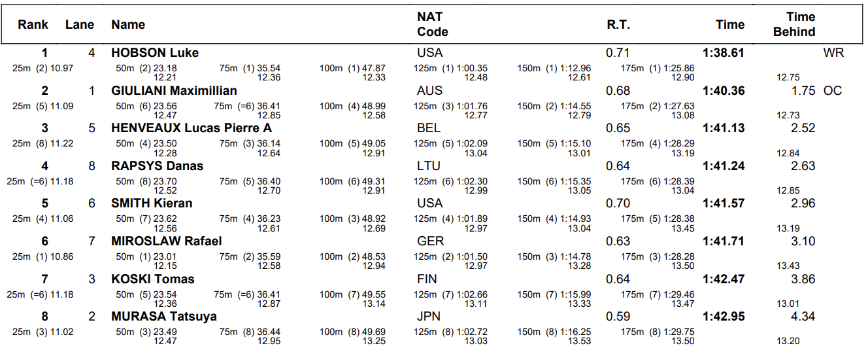Select KOSKI Tomas row name
This screenshot has width=868, height=350.
pyautogui.click(x=153, y=279)
